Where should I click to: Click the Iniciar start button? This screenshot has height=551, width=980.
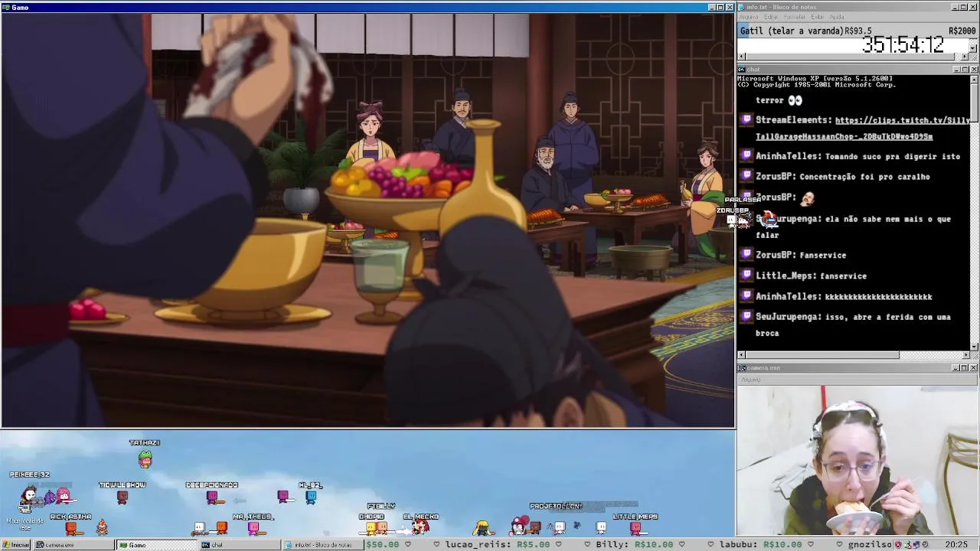15,545
